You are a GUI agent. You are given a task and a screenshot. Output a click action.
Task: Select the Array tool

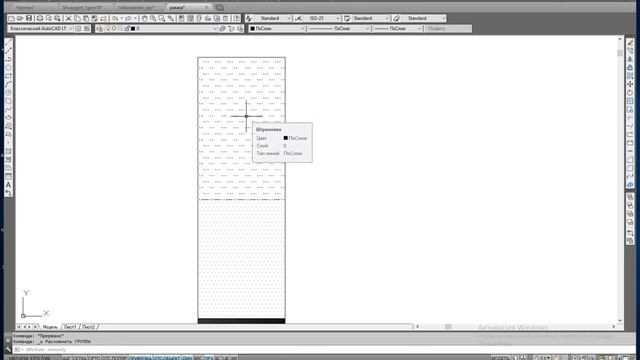tap(630, 76)
